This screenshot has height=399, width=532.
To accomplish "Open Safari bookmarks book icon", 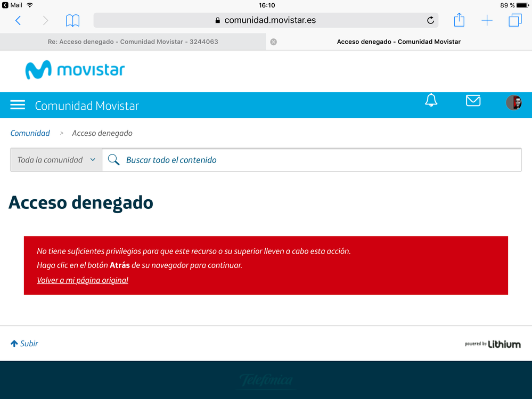I will (72, 21).
